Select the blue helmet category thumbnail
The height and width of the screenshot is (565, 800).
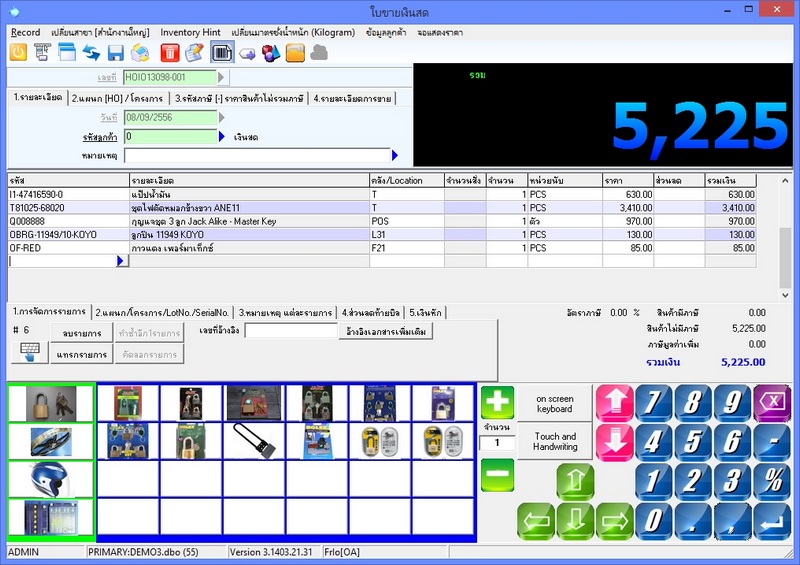click(50, 478)
